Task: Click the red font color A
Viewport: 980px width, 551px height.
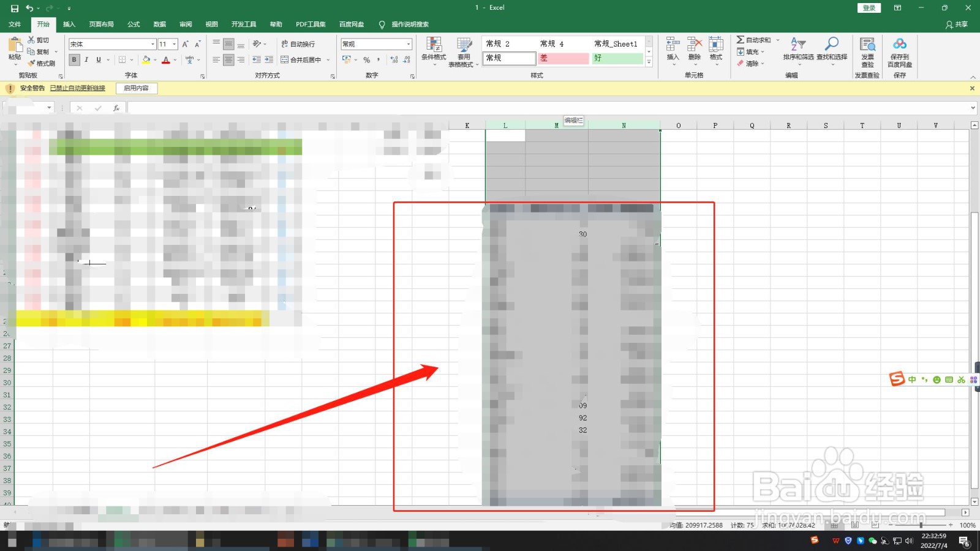Action: point(165,60)
